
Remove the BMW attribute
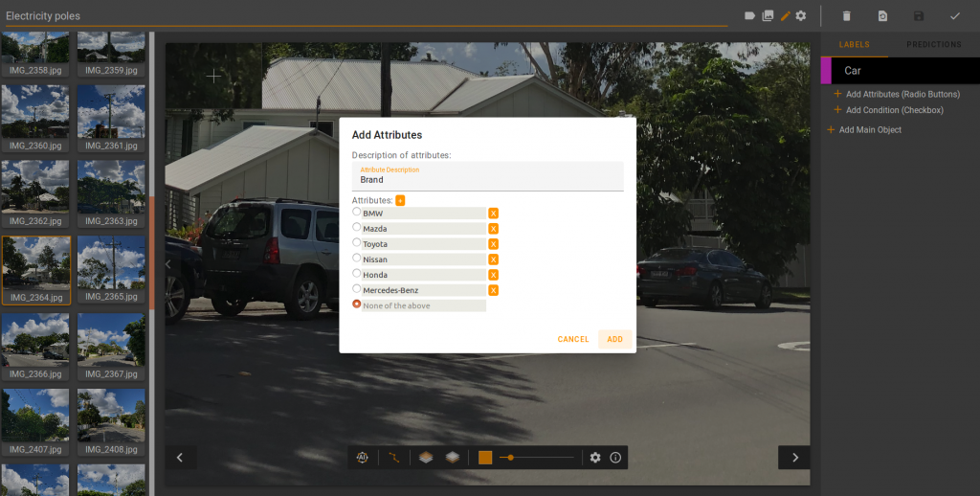(x=493, y=214)
